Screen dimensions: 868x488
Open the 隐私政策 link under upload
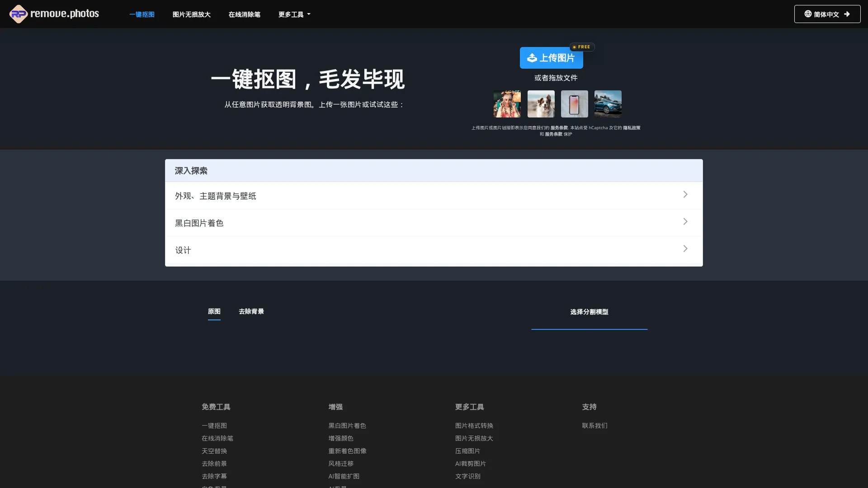point(632,128)
